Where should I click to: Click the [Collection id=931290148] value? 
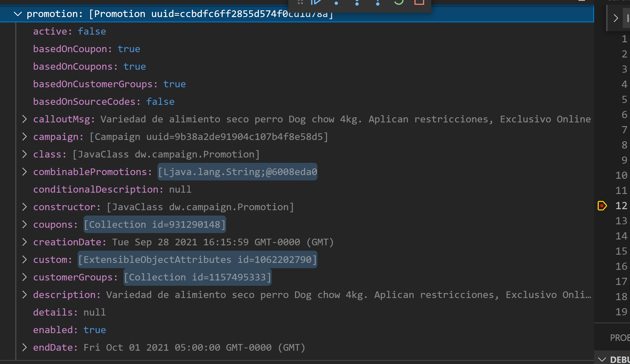tap(155, 225)
